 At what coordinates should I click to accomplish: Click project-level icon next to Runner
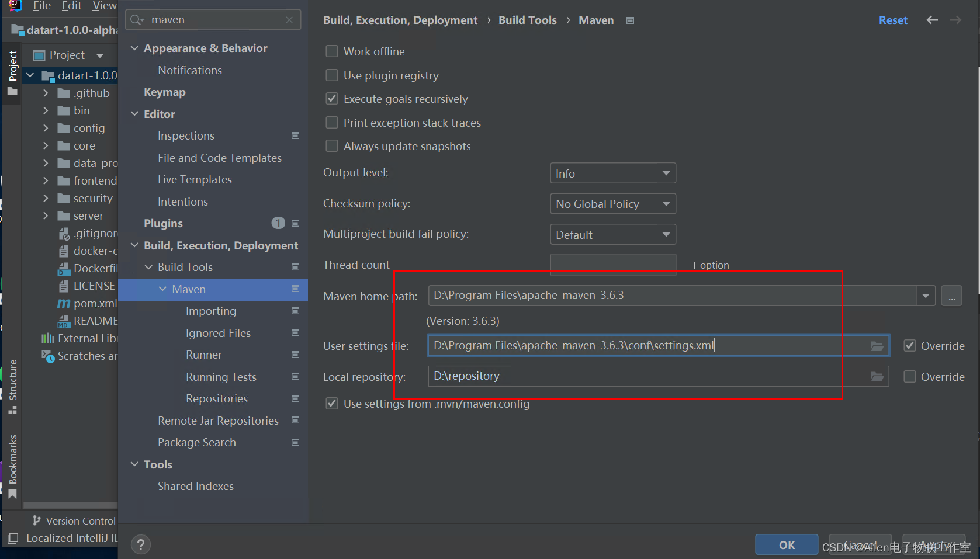(x=295, y=355)
